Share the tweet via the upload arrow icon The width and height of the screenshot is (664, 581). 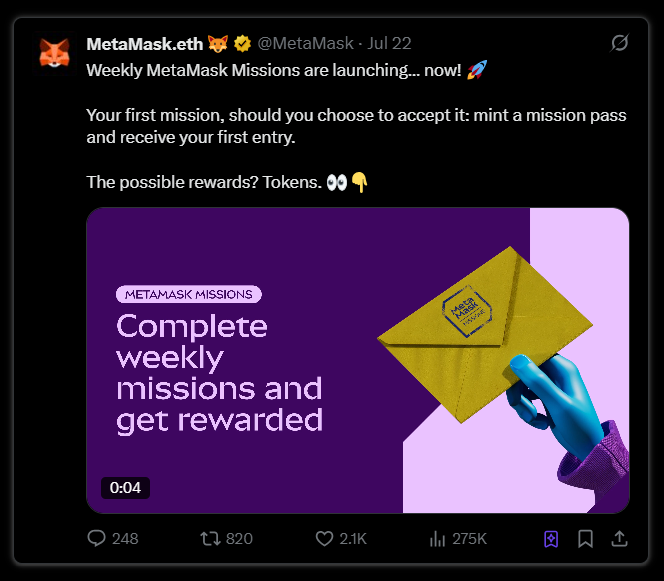click(619, 538)
